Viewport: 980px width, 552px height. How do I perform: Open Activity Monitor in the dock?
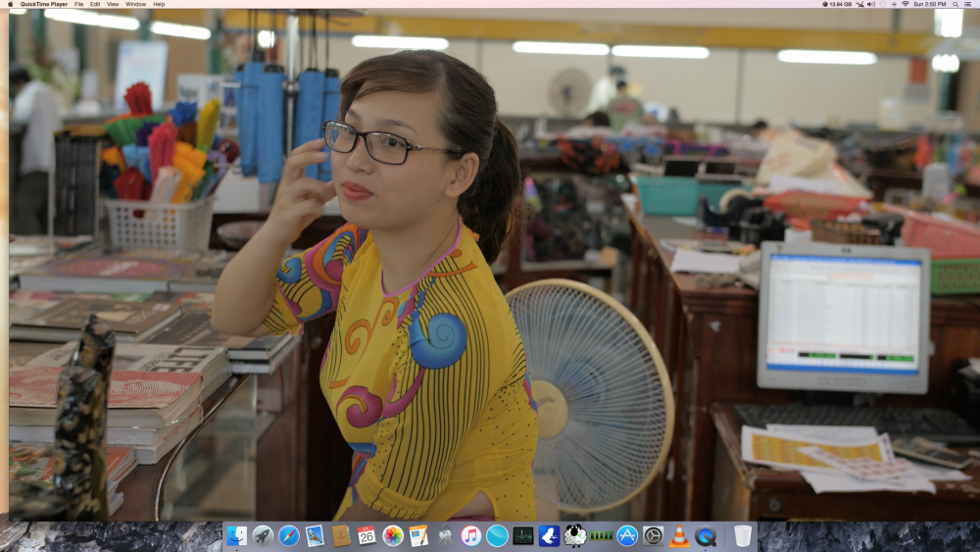click(x=523, y=535)
